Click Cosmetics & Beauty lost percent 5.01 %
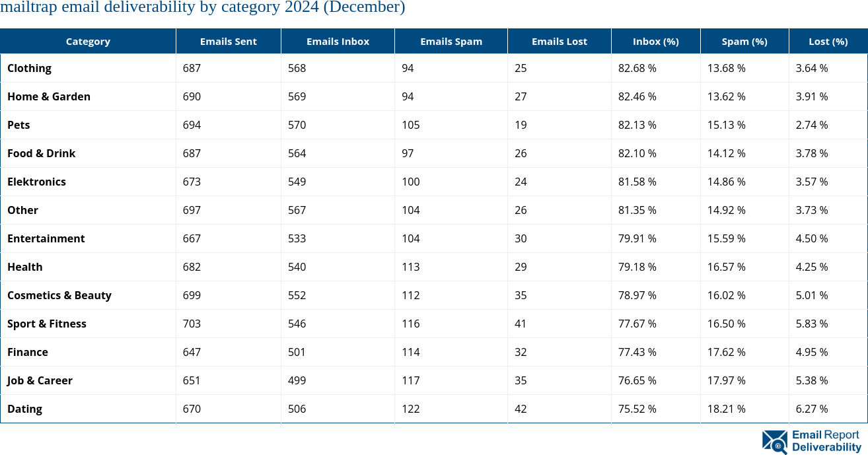Viewport: 868px width, 455px height. [812, 295]
